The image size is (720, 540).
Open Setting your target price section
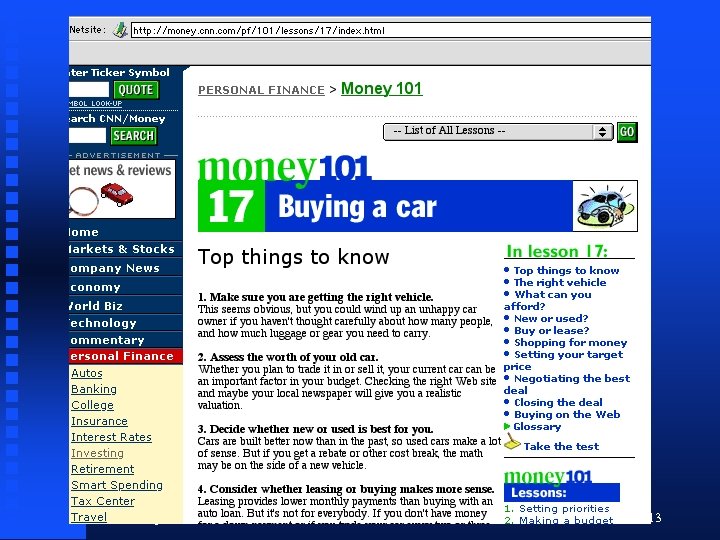pyautogui.click(x=563, y=360)
